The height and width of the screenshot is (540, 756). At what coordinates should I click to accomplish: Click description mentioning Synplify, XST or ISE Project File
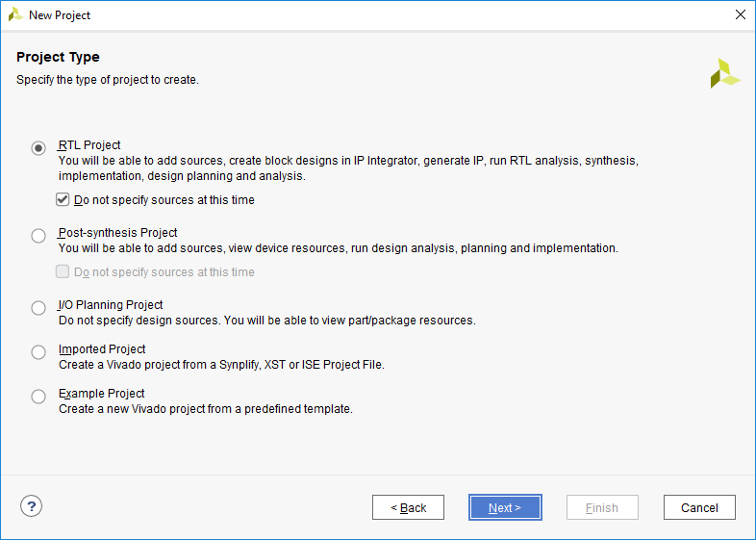(221, 365)
